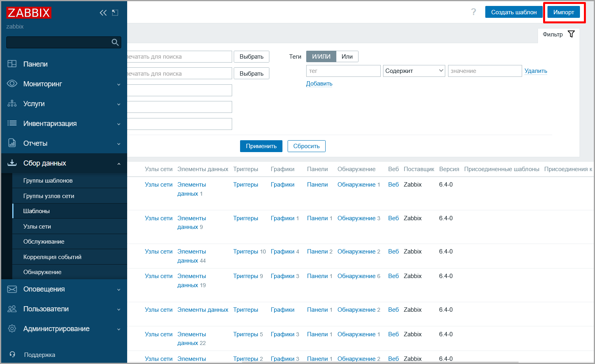The width and height of the screenshot is (595, 364).
Task: Open Элементы данных 44 link
Action: click(x=192, y=256)
